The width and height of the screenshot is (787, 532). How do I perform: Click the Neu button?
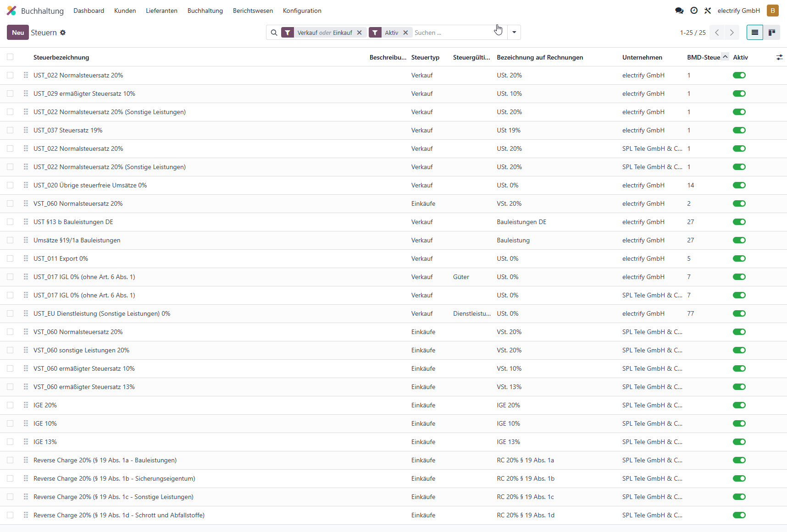click(18, 33)
